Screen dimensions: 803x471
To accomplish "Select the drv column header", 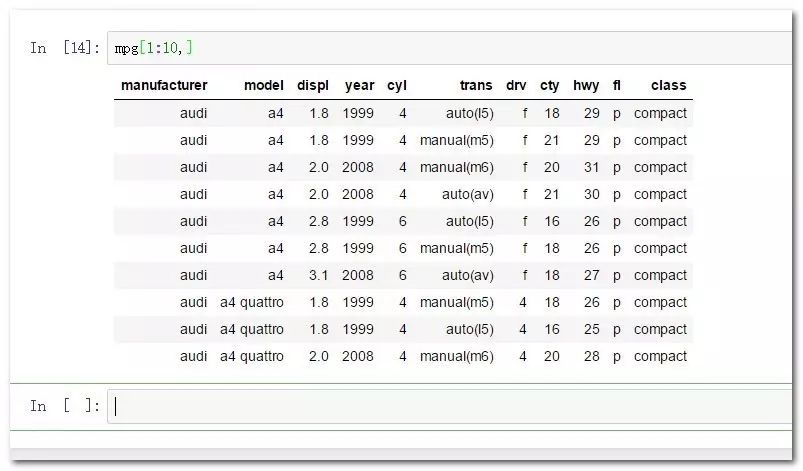I will tap(516, 85).
